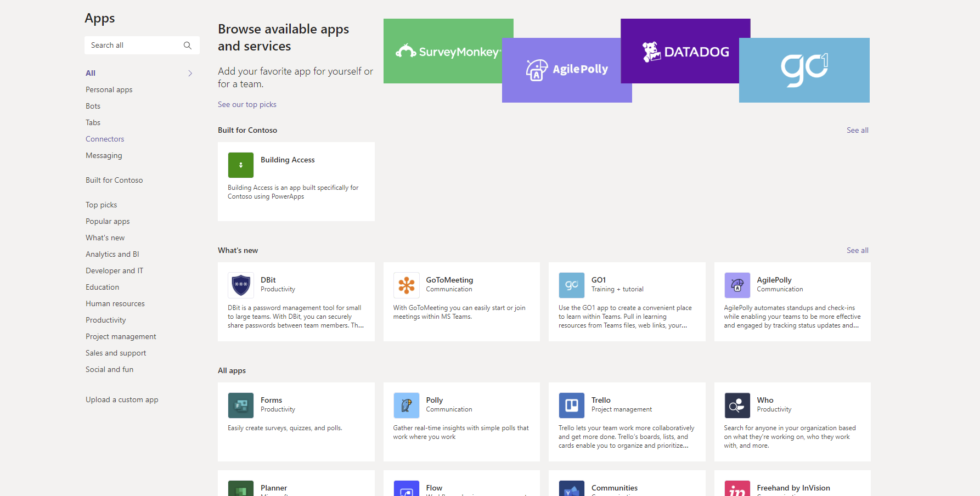Click the Planner app title

click(274, 488)
